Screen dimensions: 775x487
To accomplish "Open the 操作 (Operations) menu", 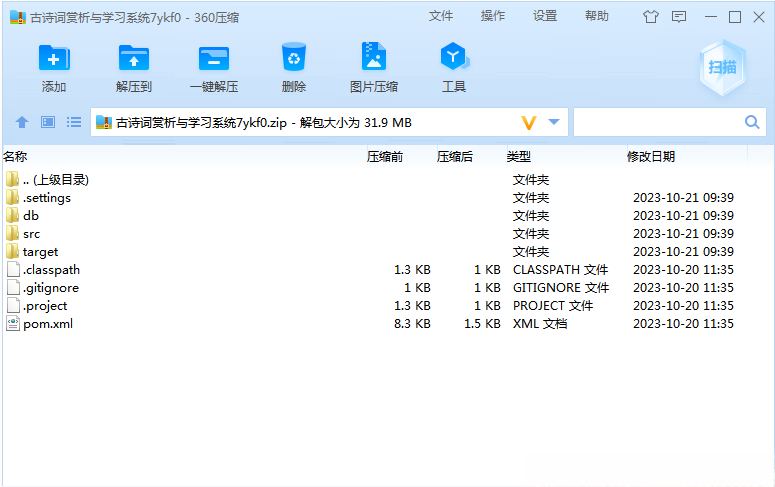I will tap(493, 16).
